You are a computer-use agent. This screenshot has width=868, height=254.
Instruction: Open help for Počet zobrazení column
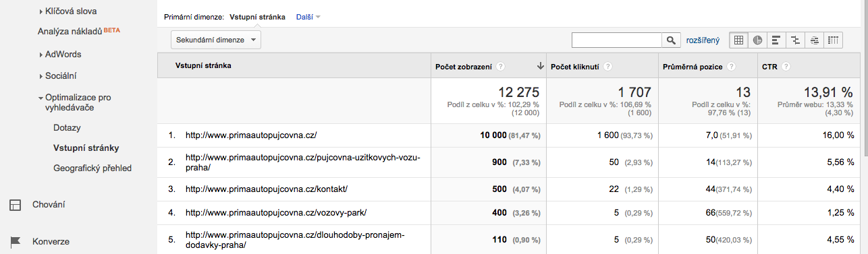coord(501,67)
